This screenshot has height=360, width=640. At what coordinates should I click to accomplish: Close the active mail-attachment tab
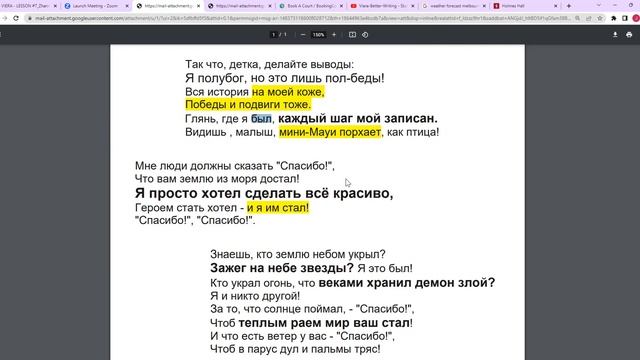point(198,6)
